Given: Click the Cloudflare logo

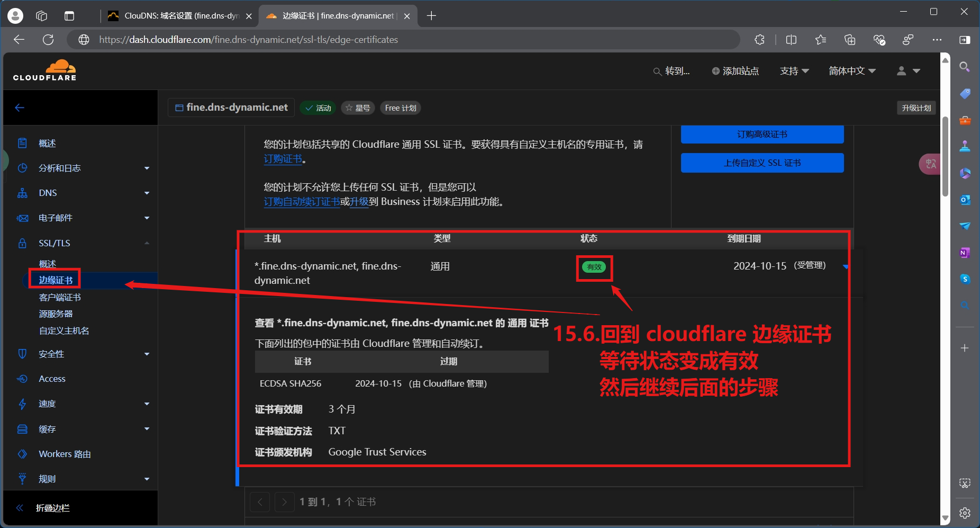Looking at the screenshot, I should click(45, 70).
